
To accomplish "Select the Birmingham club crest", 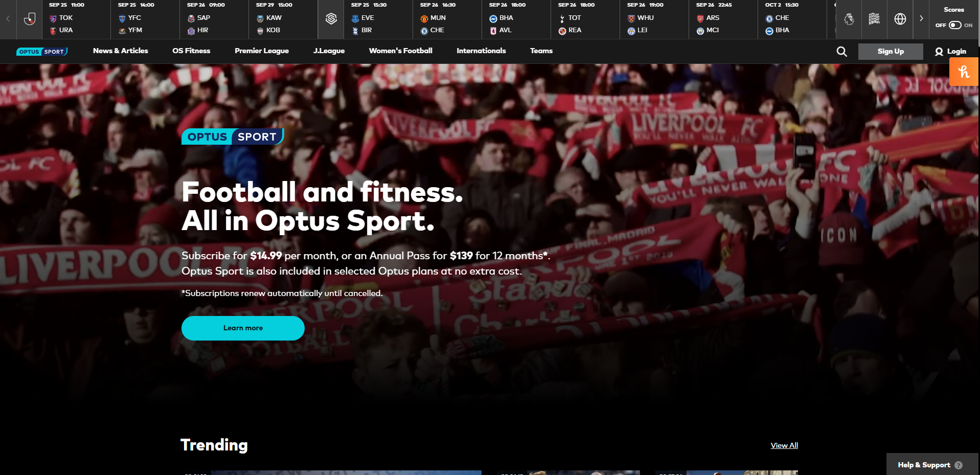I will pyautogui.click(x=355, y=31).
